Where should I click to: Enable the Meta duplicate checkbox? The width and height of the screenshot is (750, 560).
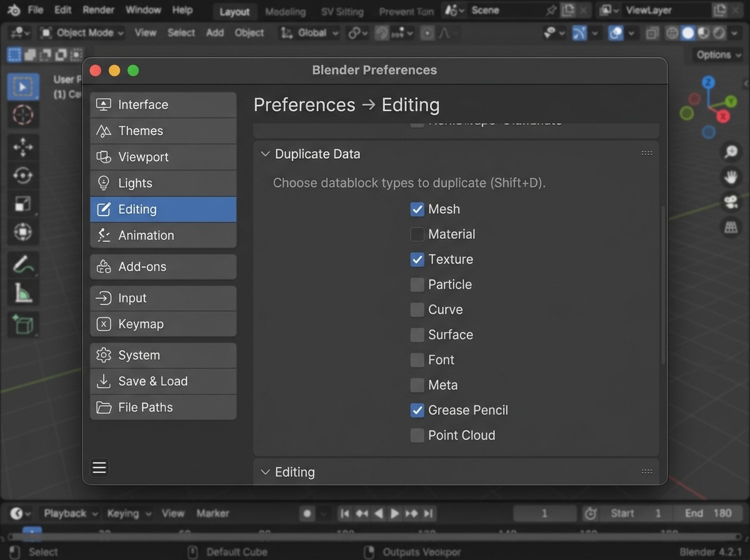click(x=417, y=385)
